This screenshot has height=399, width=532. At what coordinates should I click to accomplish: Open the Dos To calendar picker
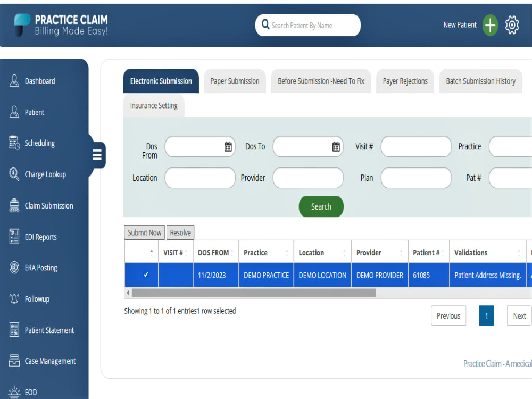tap(336, 147)
